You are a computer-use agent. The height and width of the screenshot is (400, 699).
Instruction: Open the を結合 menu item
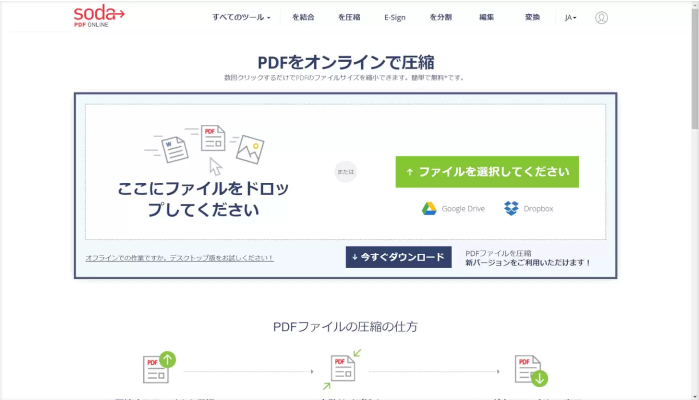pos(303,17)
